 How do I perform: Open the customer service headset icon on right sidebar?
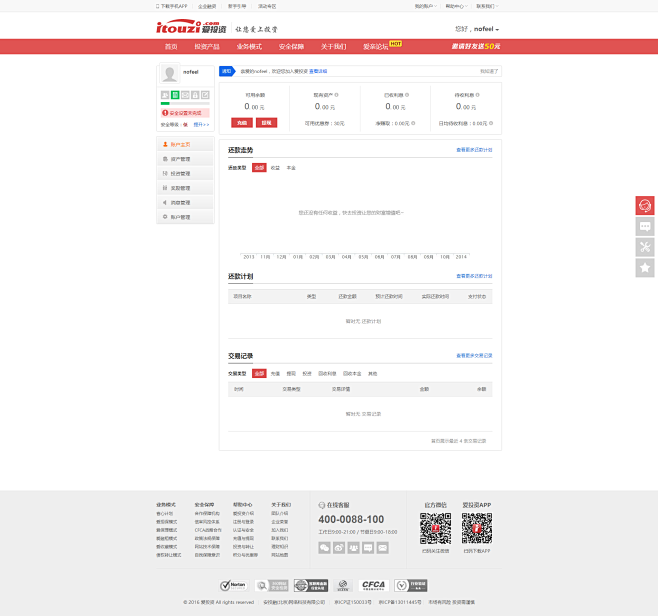(645, 205)
